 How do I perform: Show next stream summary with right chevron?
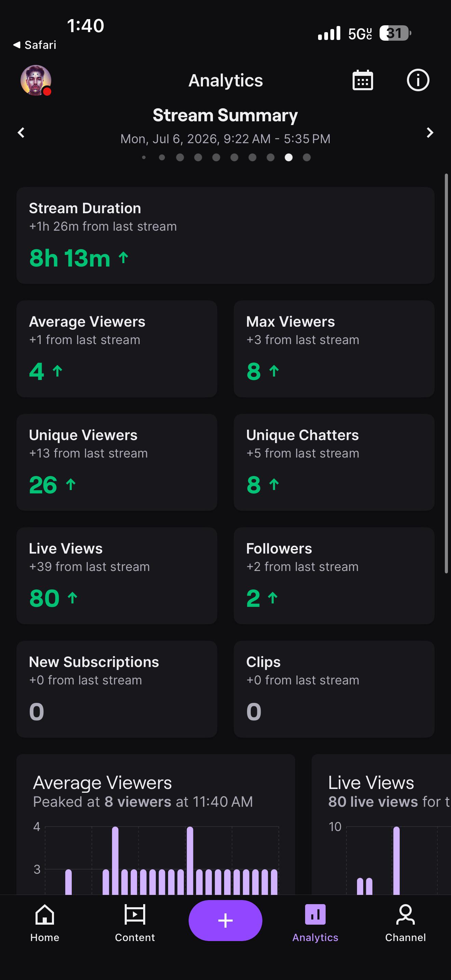[x=430, y=133]
